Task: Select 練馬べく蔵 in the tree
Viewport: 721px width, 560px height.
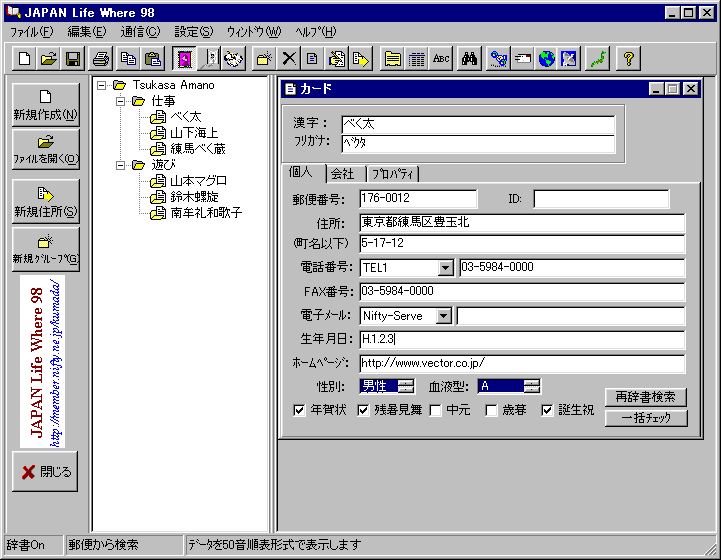Action: click(x=198, y=149)
